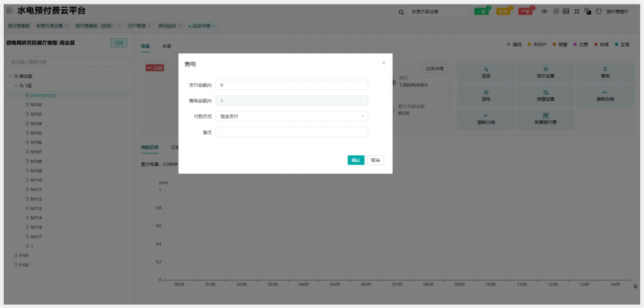Image resolution: width=644 pixels, height=308 pixels.
Task: Select tree item M102
Action: (36, 105)
